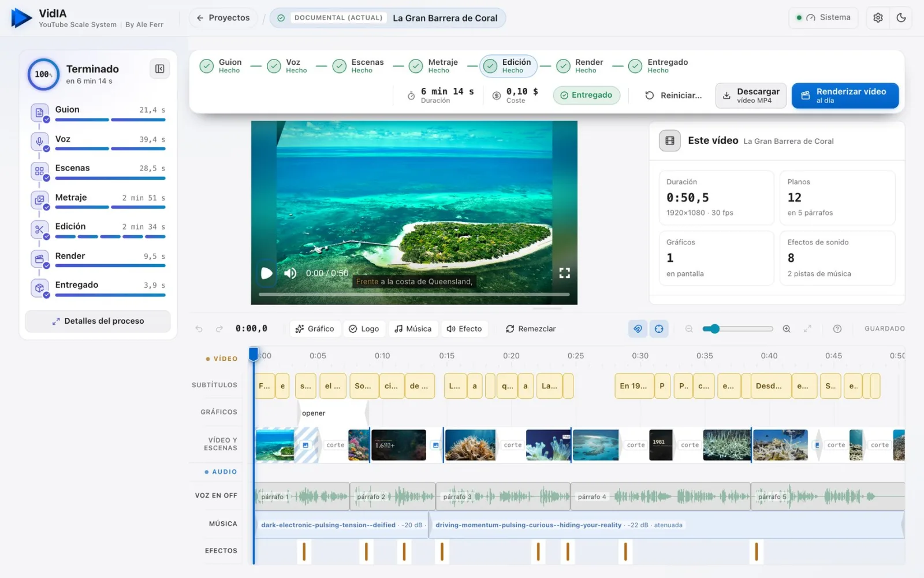Download the MP4 video

point(751,95)
